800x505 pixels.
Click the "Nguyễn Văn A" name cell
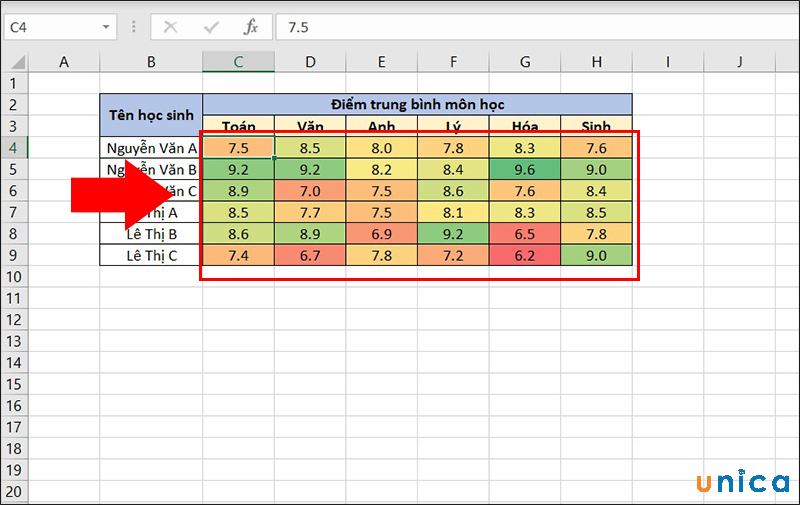[x=151, y=148]
